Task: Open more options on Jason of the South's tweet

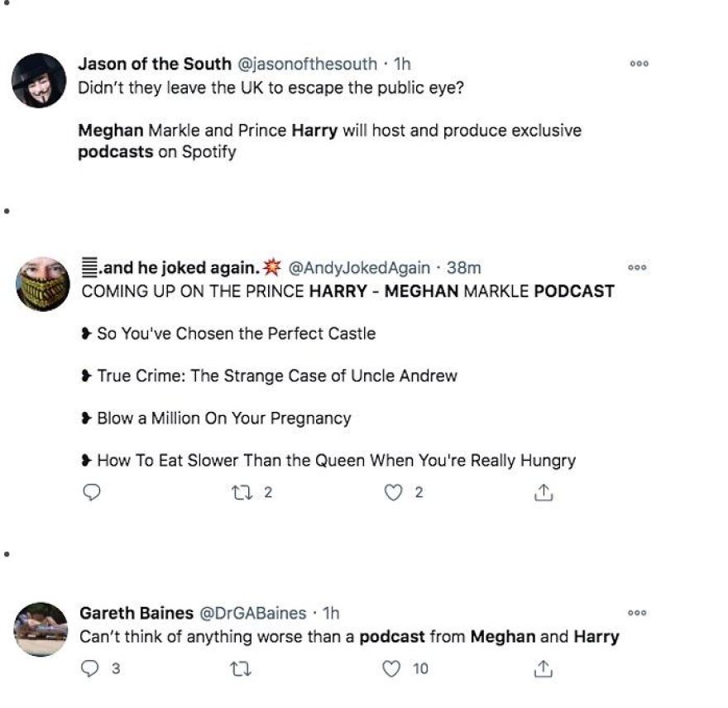Action: click(x=639, y=64)
